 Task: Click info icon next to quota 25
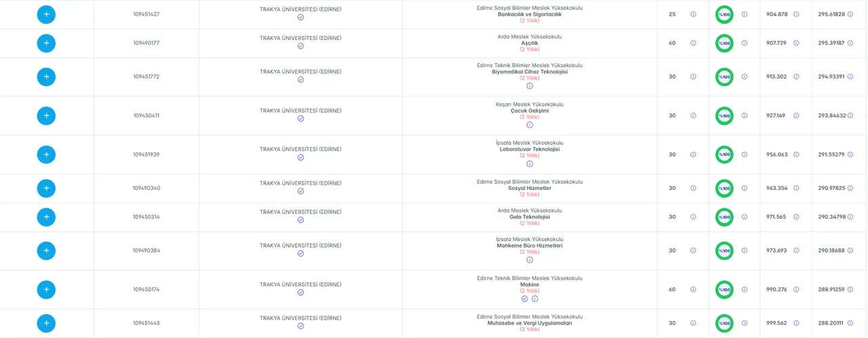tap(693, 14)
